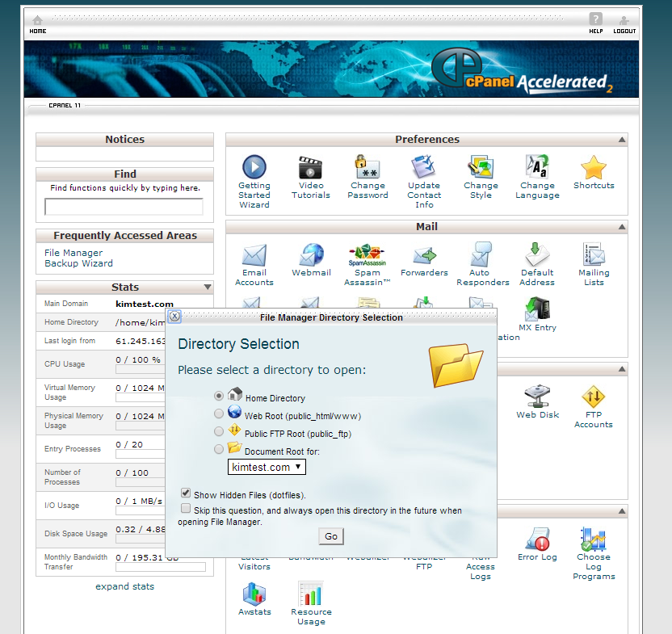Click the Find functions search field
Screen dimensions: 672x634
(x=124, y=205)
